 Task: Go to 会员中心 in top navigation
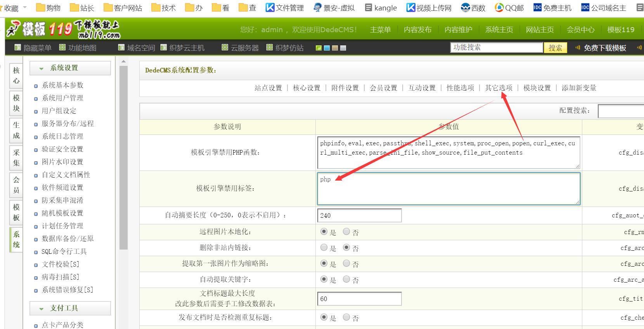580,30
